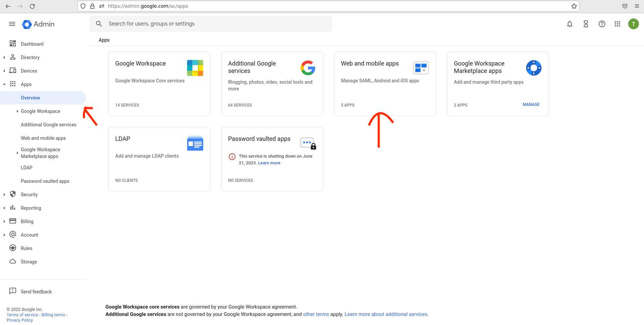Click Learn more about password vaulted shutdown

pos(269,163)
